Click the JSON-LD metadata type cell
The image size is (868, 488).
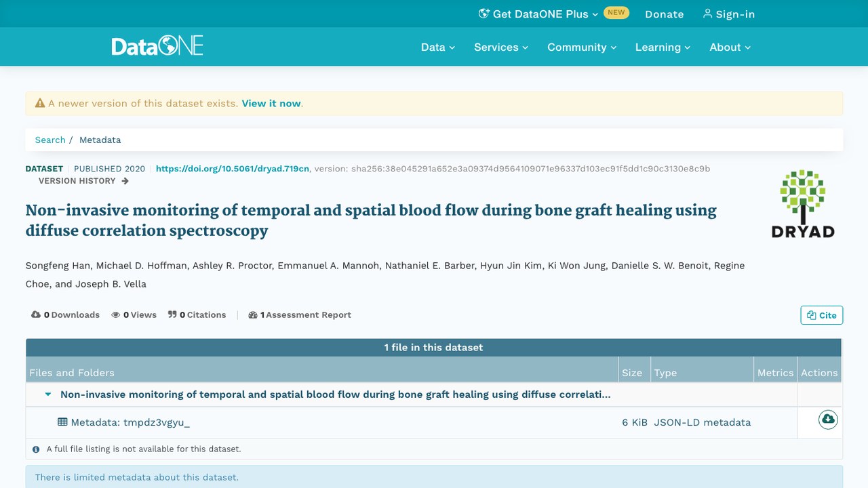[x=703, y=422]
